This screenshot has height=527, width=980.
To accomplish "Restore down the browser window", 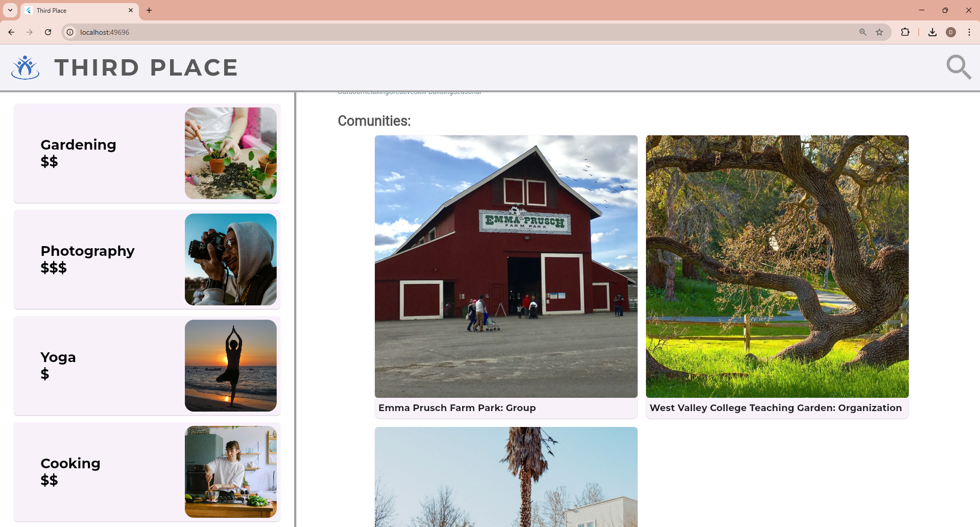I will click(945, 10).
